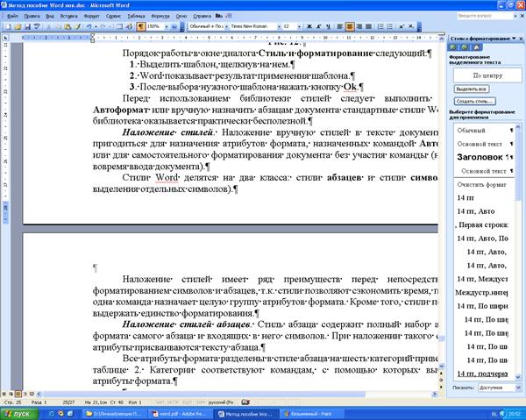Switch to print layout view button
The height and width of the screenshot is (420, 526).
tap(18, 394)
